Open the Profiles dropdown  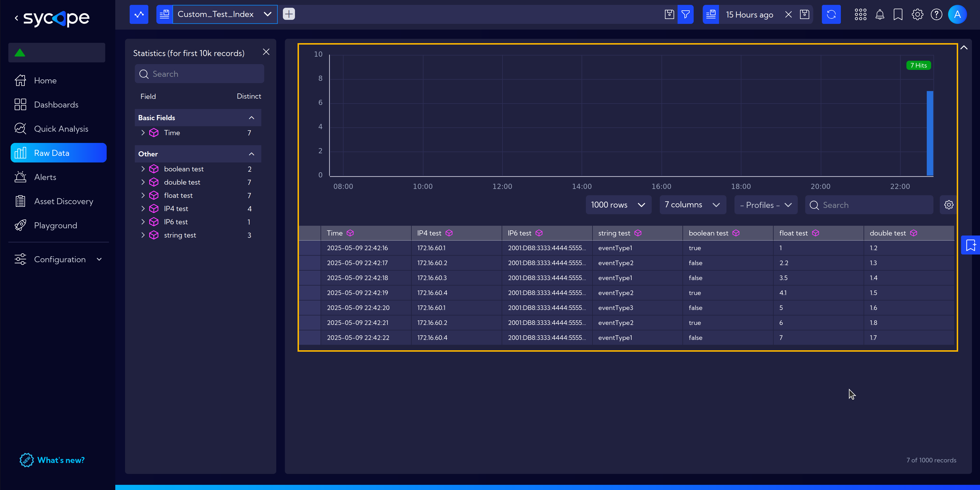(x=766, y=205)
